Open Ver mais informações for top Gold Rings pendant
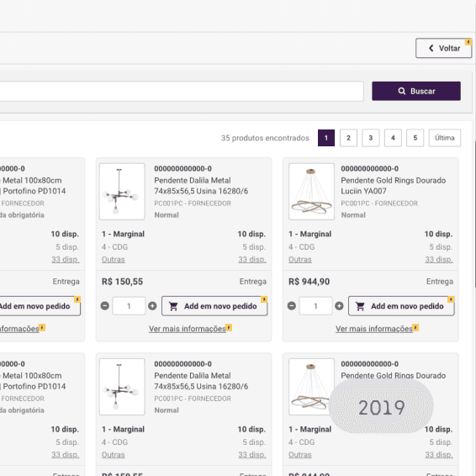The image size is (476, 476). tap(374, 329)
